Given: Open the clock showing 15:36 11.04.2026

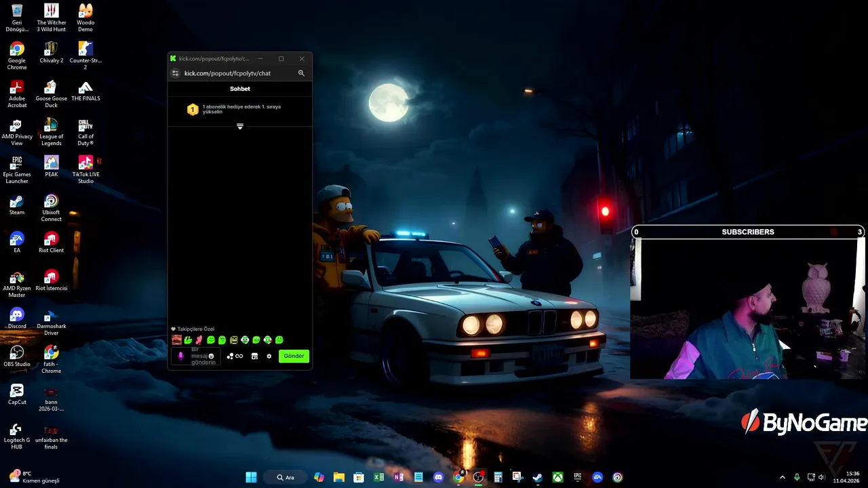Looking at the screenshot, I should point(846,477).
